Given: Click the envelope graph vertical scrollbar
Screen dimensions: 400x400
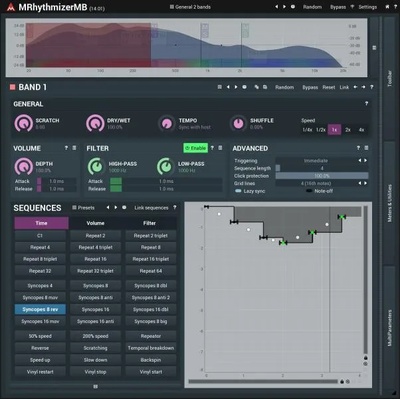Looking at the screenshot, I should [x=365, y=280].
